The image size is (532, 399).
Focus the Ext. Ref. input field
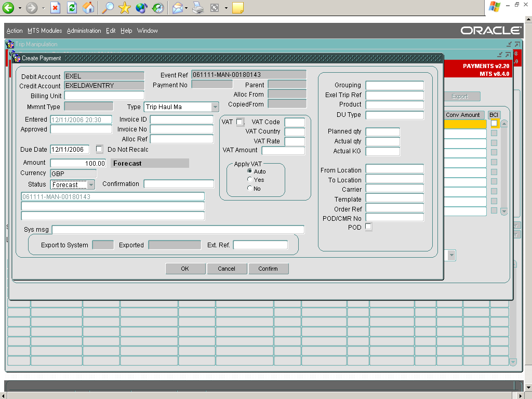261,245
